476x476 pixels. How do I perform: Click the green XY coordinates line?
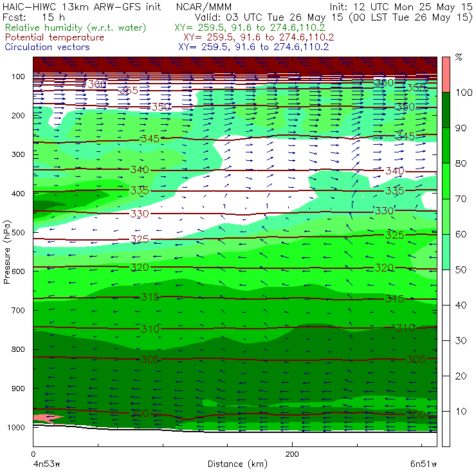(250, 28)
